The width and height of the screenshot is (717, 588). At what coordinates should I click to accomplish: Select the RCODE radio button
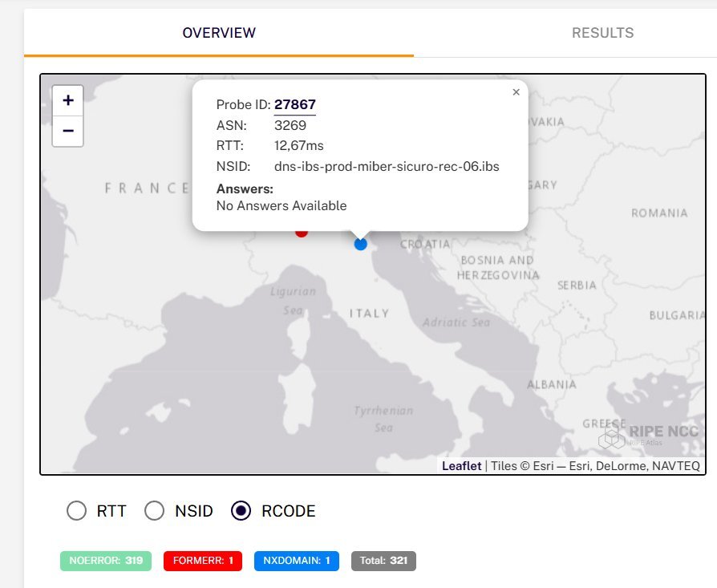tap(241, 511)
